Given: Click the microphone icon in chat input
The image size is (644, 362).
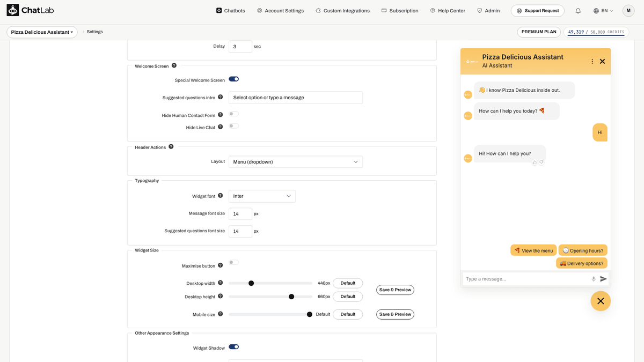Looking at the screenshot, I should point(594,279).
